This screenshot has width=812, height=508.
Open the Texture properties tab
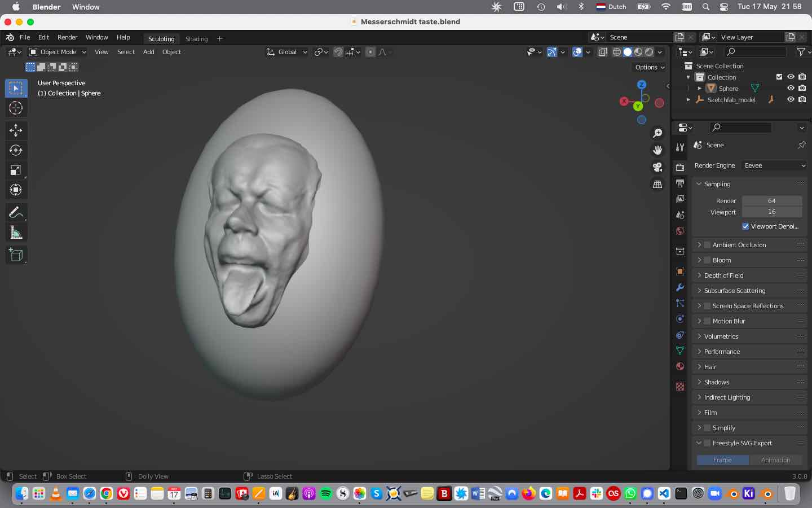coord(680,387)
